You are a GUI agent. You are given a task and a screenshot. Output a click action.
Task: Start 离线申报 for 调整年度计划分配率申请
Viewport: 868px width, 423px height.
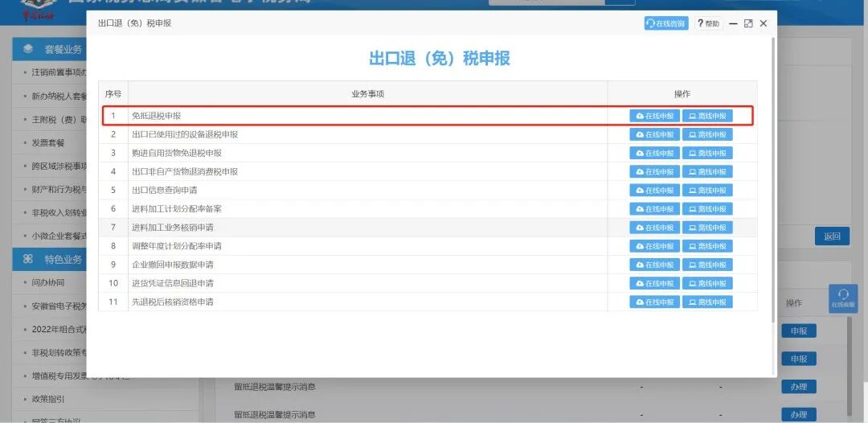coord(707,246)
